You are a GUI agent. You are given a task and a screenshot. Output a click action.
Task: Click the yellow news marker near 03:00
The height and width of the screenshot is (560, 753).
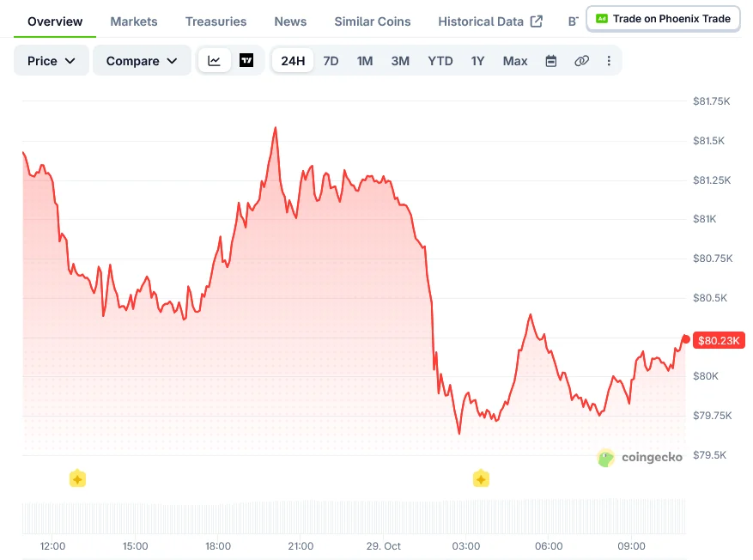[481, 478]
